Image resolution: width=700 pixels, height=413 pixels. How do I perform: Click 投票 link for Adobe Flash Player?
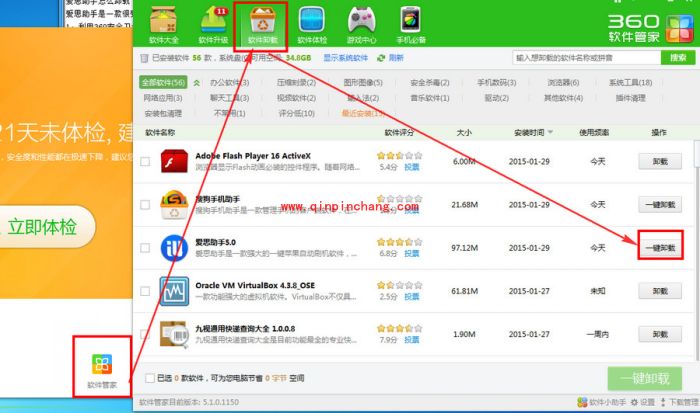point(412,167)
